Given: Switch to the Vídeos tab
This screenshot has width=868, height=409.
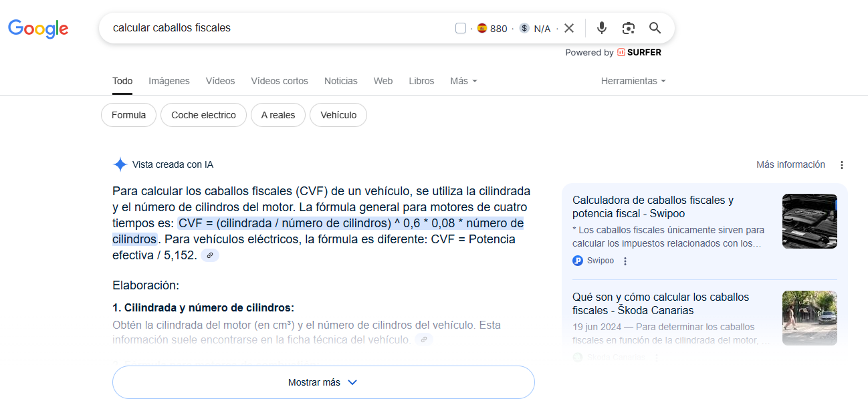Looking at the screenshot, I should tap(220, 81).
